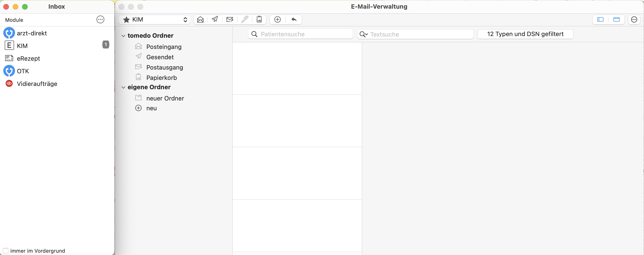Click 12 Typen und DSN gefiltert button
The width and height of the screenshot is (644, 255).
525,34
